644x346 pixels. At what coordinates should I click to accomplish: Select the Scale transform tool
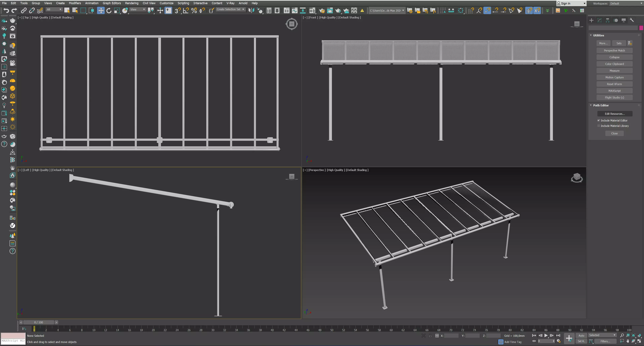117,11
